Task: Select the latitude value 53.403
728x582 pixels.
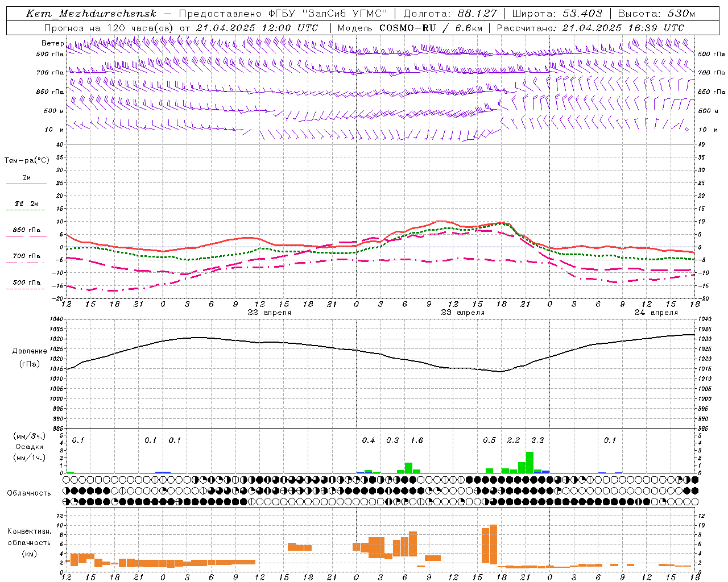Action: (582, 14)
